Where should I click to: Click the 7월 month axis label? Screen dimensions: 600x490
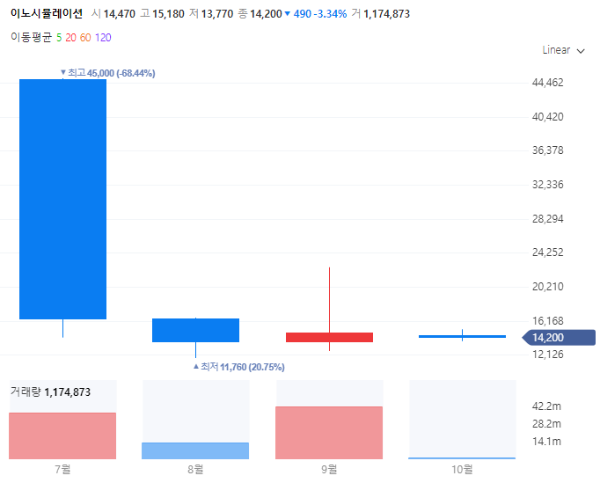[x=63, y=469]
